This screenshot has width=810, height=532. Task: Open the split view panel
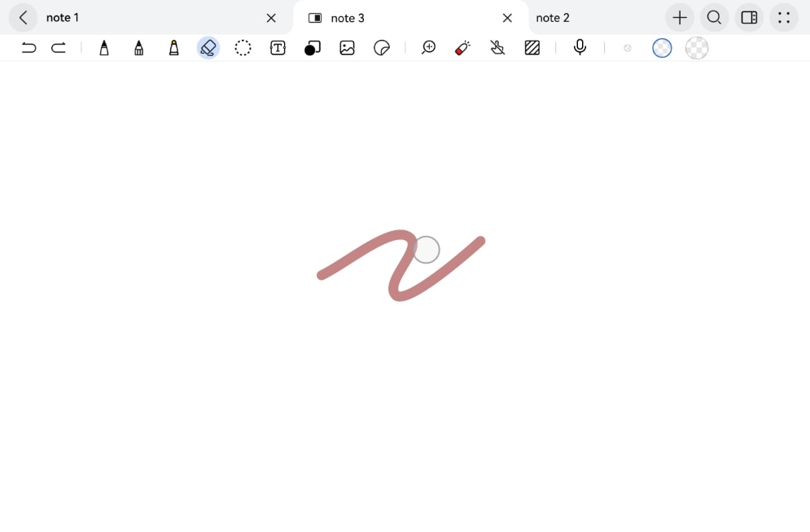[x=748, y=17]
